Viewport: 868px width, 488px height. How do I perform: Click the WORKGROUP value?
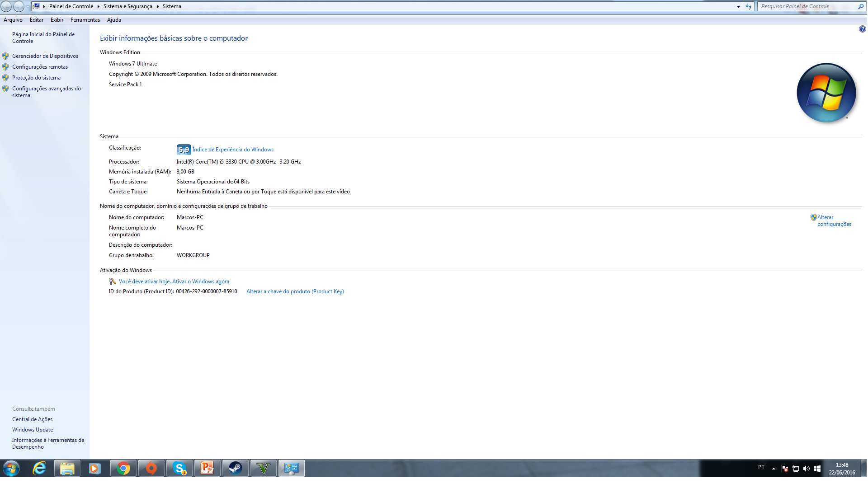click(x=193, y=255)
